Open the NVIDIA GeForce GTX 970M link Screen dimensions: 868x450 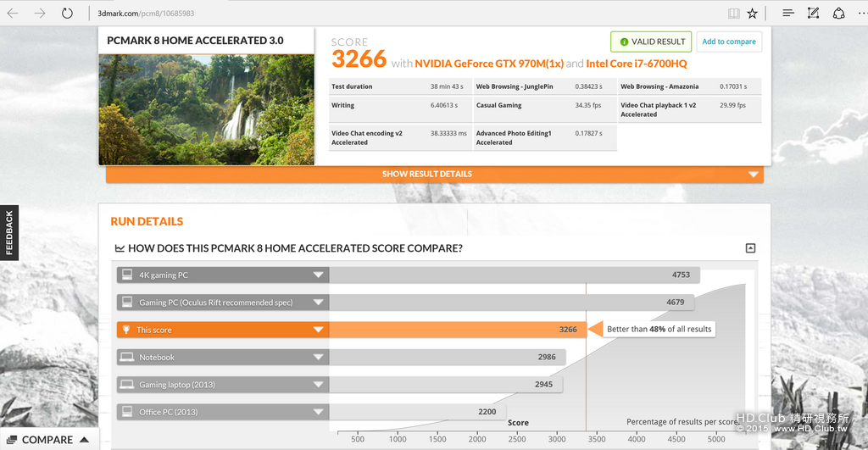(x=489, y=64)
